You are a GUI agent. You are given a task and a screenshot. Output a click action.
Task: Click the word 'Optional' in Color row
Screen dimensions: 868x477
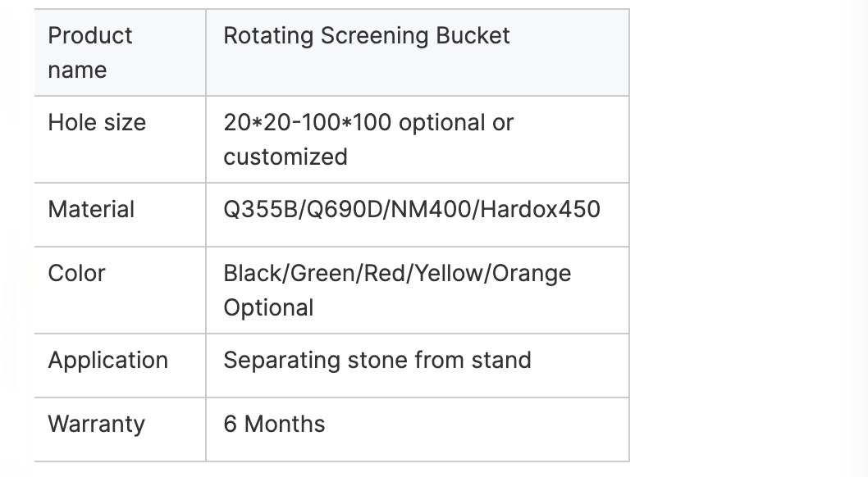(268, 308)
